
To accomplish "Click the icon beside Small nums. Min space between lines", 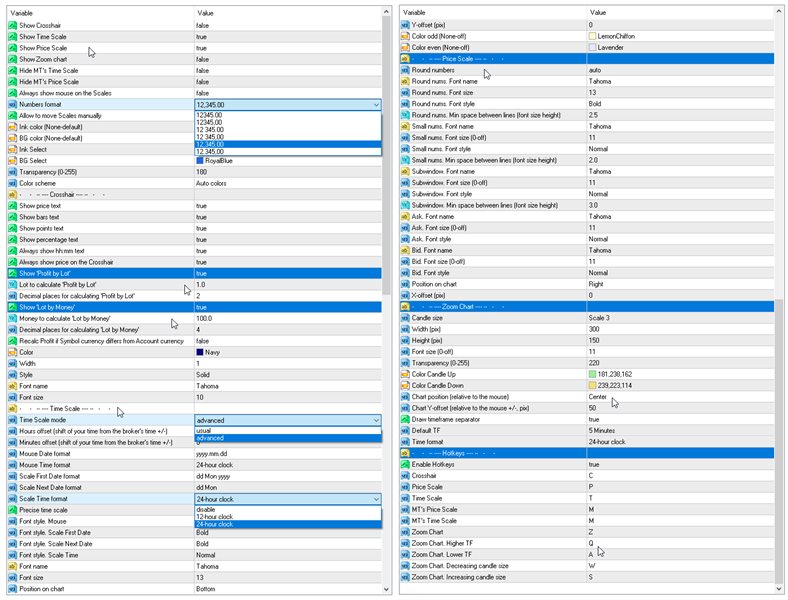I will tap(405, 160).
